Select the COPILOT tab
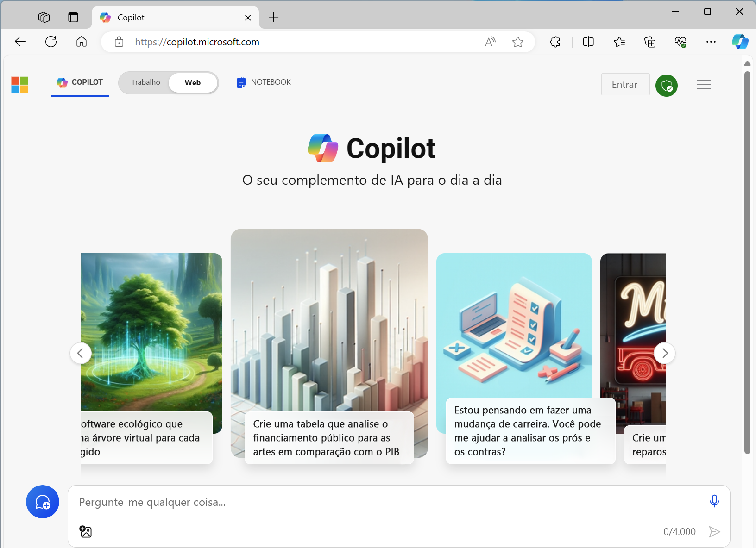Viewport: 756px width, 548px height. [80, 82]
